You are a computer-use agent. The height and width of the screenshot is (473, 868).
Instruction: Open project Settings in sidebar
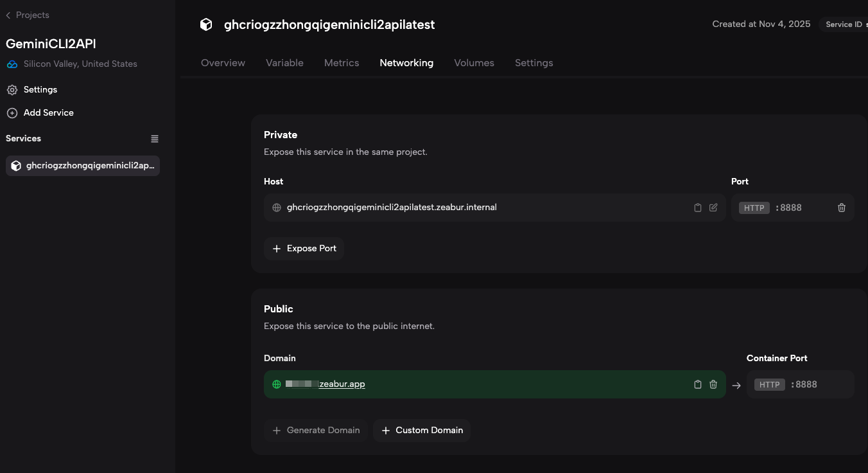click(40, 89)
